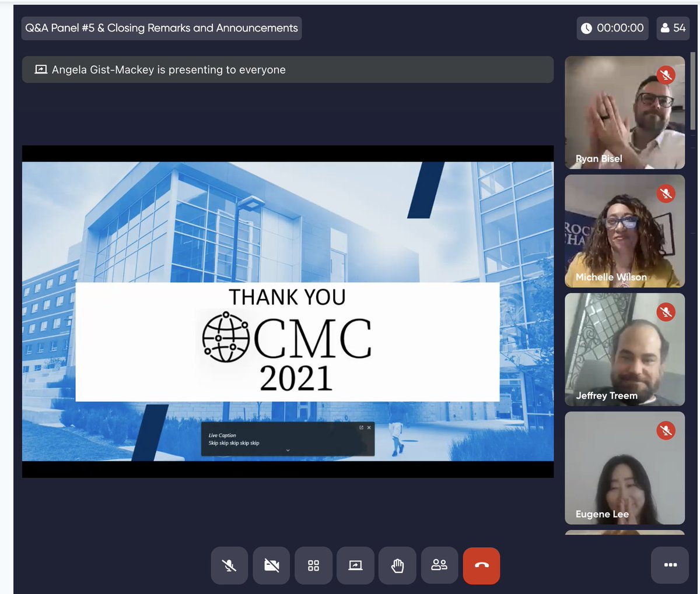The width and height of the screenshot is (700, 594).
Task: Open the participants list
Action: 439,565
